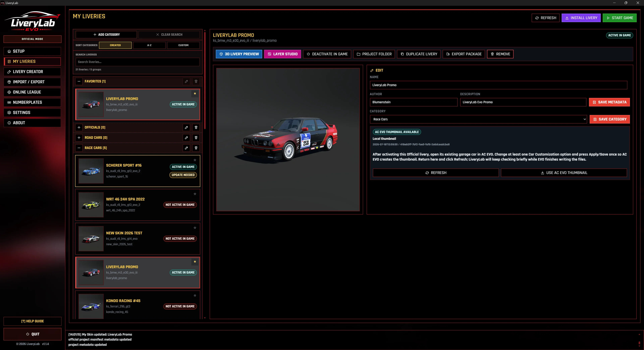644x350 pixels.
Task: Edit the Author field
Action: tap(414, 102)
